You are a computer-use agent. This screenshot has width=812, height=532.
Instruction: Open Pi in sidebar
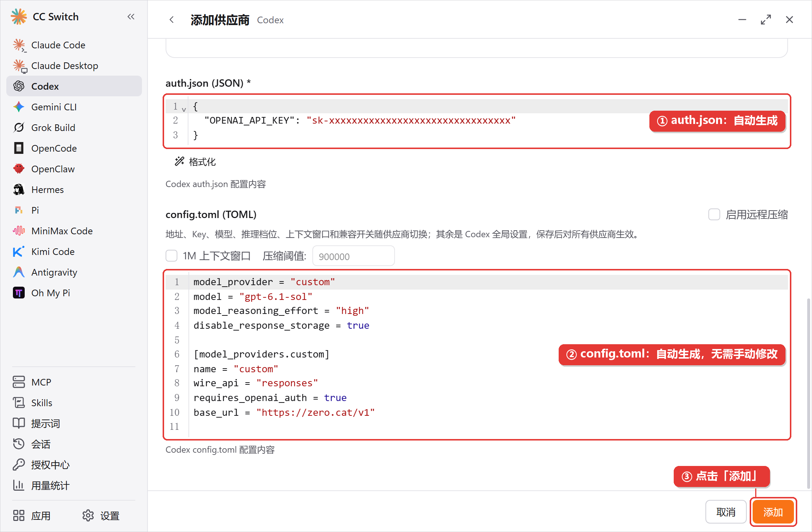tap(74, 210)
